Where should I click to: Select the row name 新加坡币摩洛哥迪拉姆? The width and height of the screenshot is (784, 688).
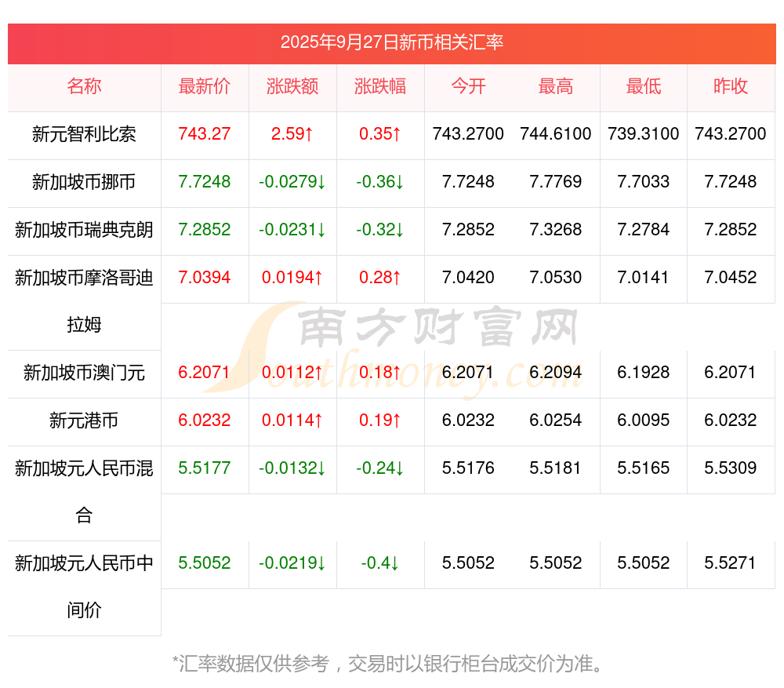tap(84, 300)
